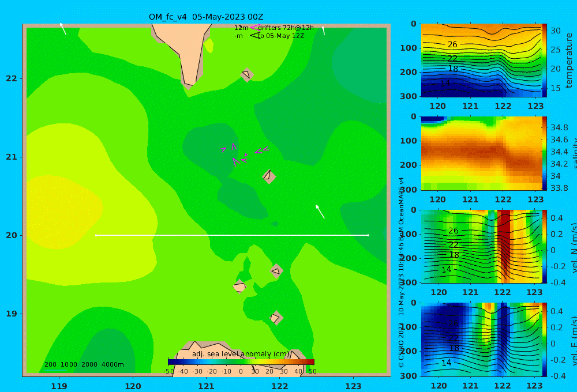Click the left endpoint of the white transect line
The height and width of the screenshot is (392, 577).
96,235
